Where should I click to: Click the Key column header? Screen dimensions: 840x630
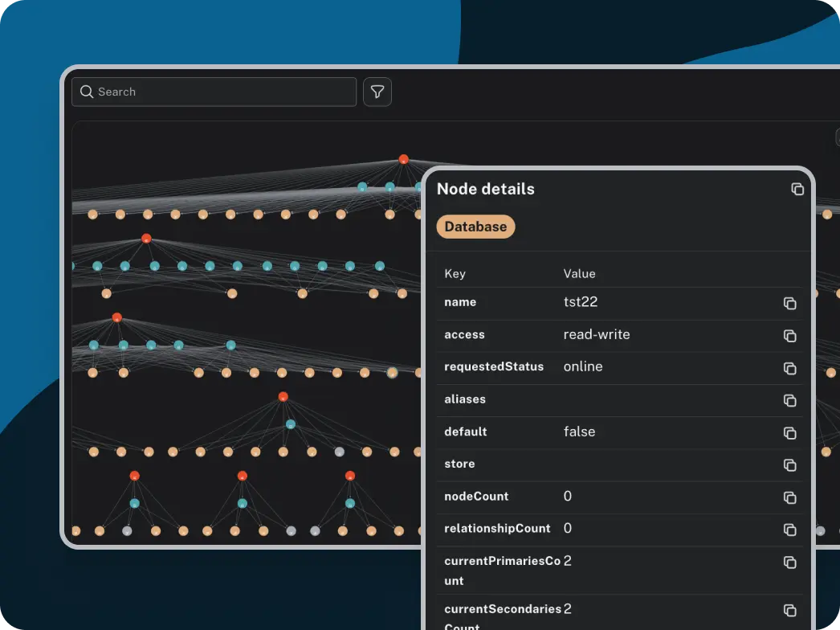tap(455, 274)
